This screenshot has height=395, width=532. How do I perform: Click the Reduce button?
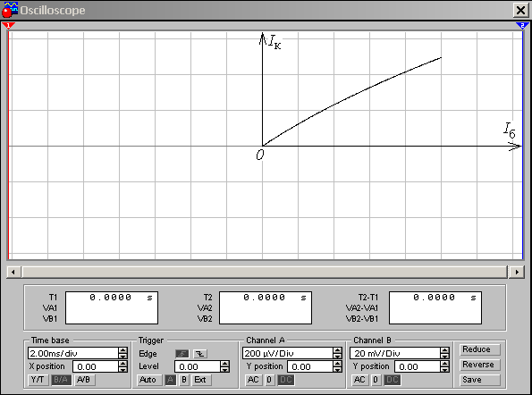pos(480,349)
